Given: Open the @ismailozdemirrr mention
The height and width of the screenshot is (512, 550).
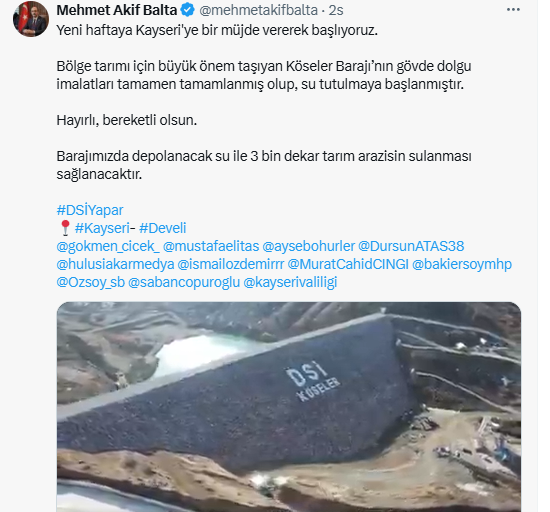Looking at the screenshot, I should [231, 264].
